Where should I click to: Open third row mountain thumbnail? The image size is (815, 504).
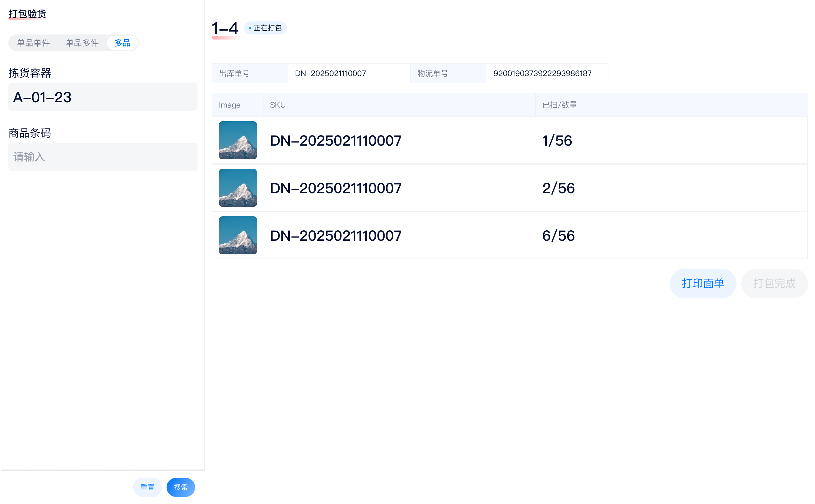[x=238, y=235]
